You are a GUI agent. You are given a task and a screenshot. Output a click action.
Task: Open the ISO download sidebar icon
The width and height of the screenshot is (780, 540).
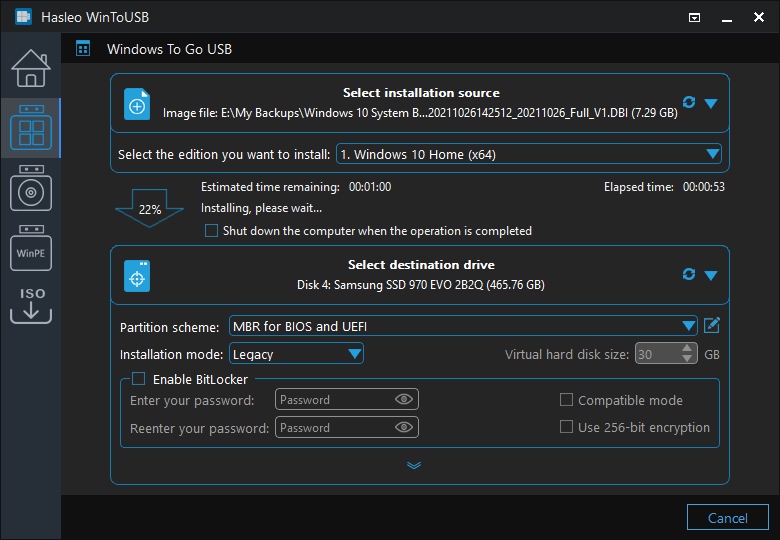31,305
